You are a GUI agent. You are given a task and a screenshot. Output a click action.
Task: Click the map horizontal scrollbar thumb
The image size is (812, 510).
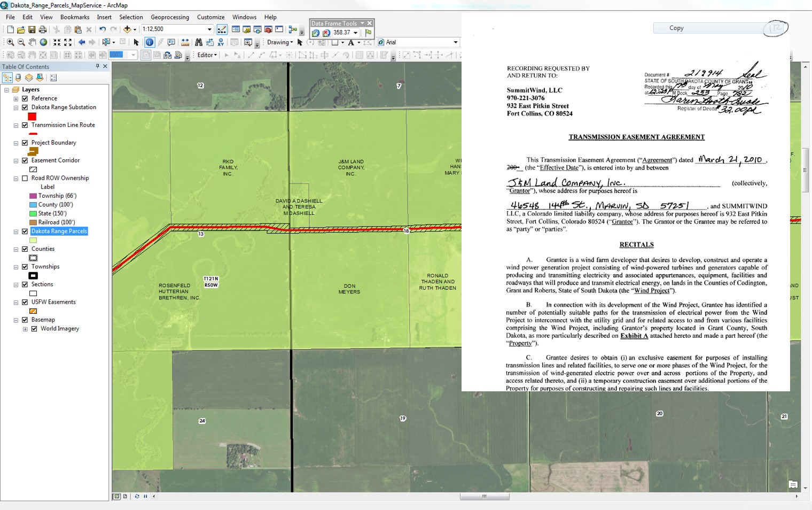[485, 496]
